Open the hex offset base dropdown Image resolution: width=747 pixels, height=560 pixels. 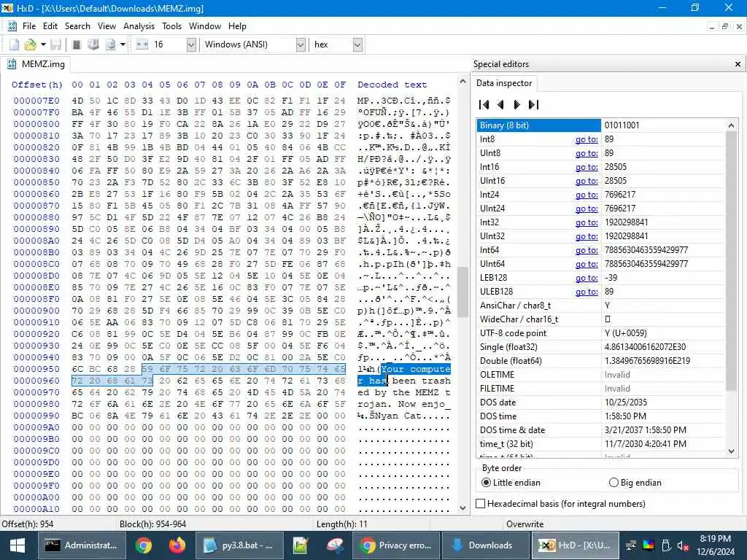[x=357, y=44]
